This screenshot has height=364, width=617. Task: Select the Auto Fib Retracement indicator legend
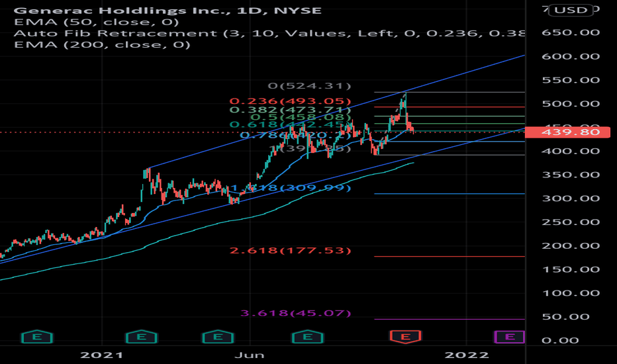pos(269,33)
